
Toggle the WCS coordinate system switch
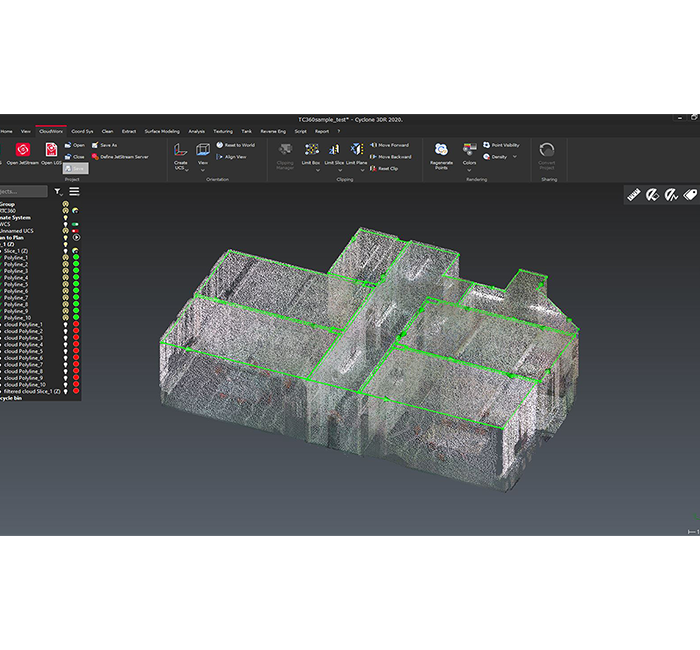coord(76,224)
